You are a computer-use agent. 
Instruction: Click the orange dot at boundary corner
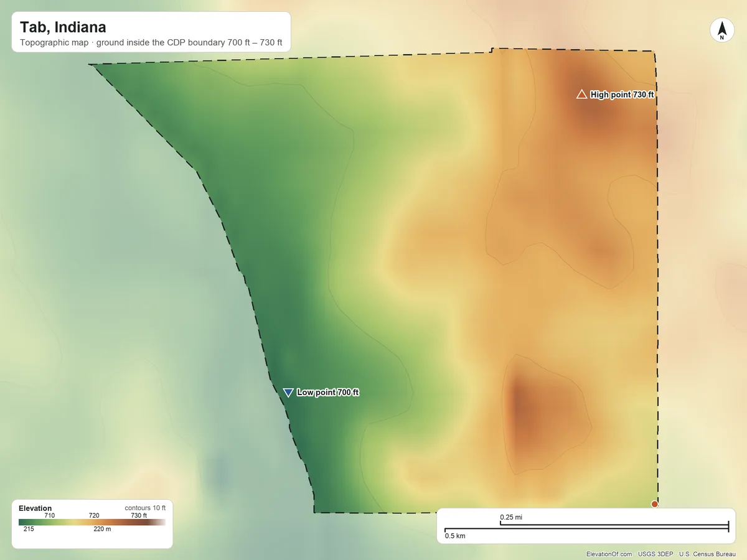[x=654, y=504]
